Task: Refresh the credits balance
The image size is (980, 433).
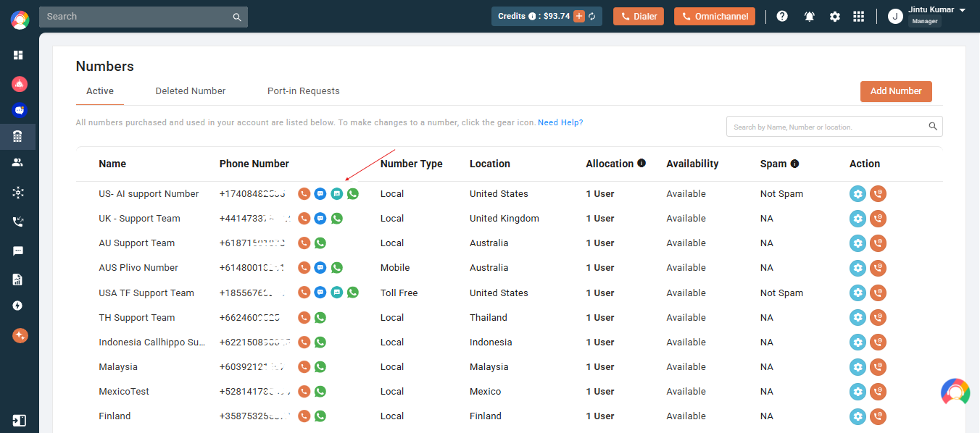Action: tap(592, 16)
